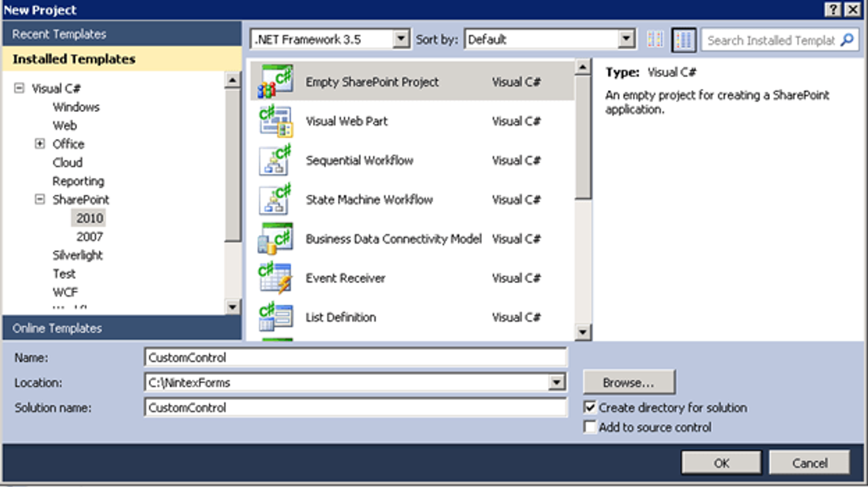Screen dimensions: 868x487
Task: Open the Recent Templates section
Action: (122, 34)
